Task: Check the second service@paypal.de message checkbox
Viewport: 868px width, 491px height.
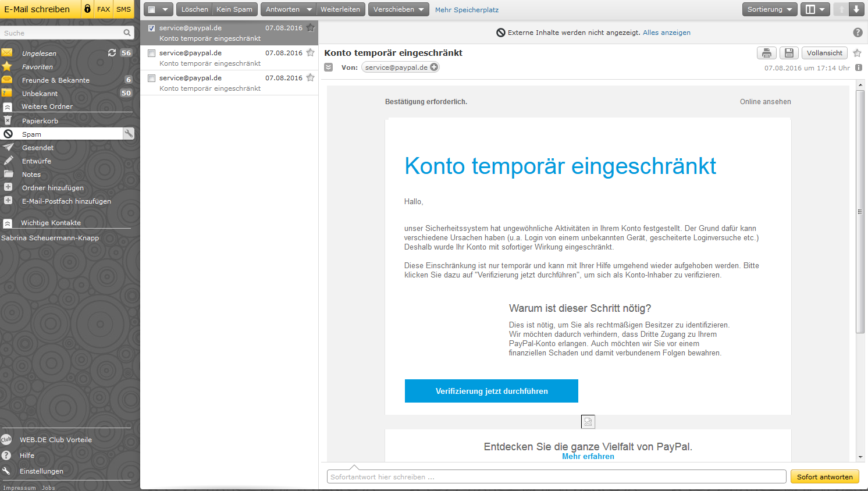Action: click(151, 53)
